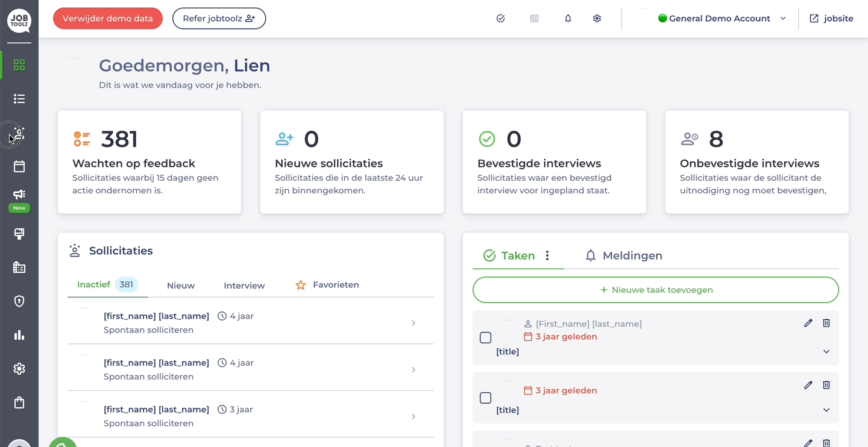The width and height of the screenshot is (868, 447).
Task: Delete the first [title] task with trash icon
Action: pyautogui.click(x=826, y=323)
